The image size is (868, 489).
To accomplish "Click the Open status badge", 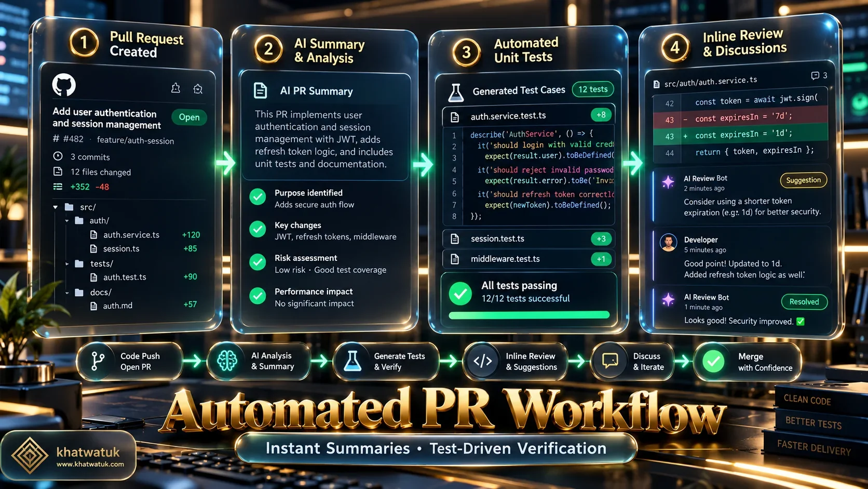I will pyautogui.click(x=189, y=117).
